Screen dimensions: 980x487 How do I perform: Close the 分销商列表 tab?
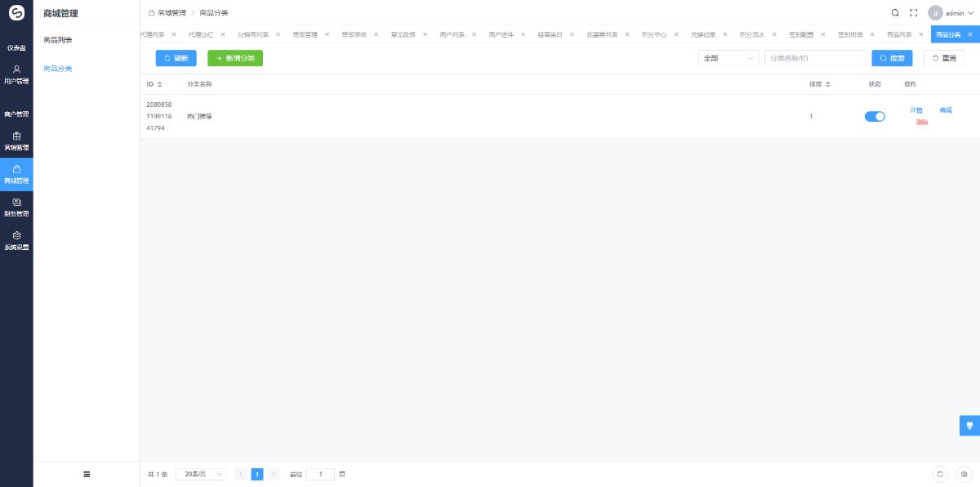pyautogui.click(x=278, y=34)
